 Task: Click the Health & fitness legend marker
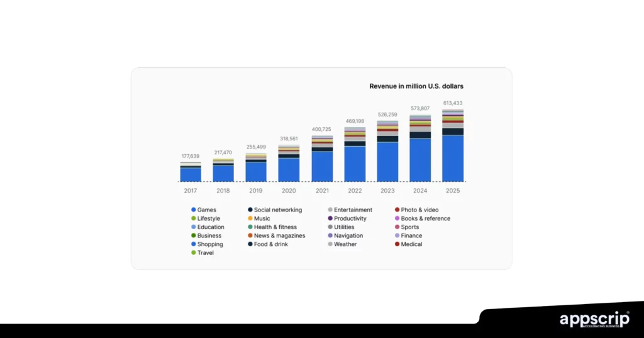(250, 227)
